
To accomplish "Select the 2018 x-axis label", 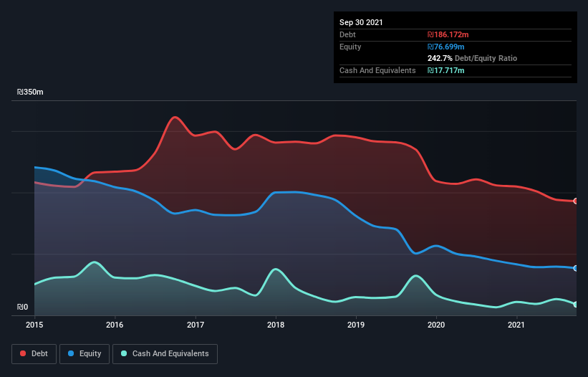I will [x=276, y=325].
